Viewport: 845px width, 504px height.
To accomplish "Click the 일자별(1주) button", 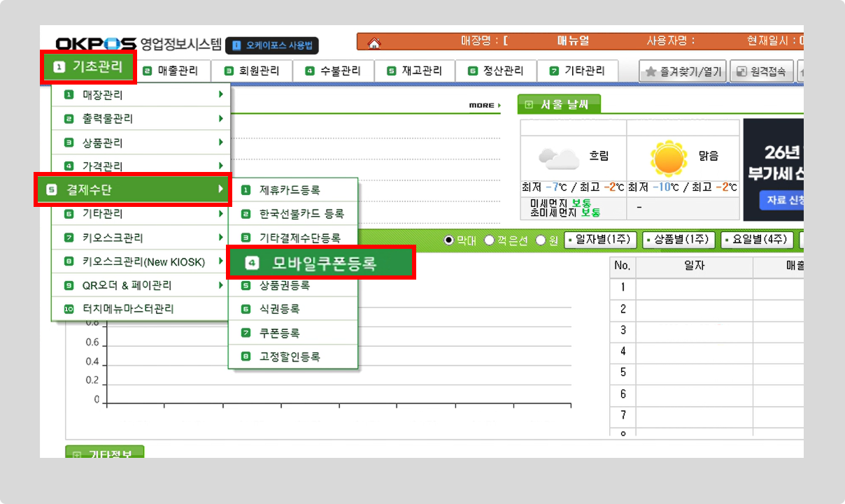I will [601, 240].
